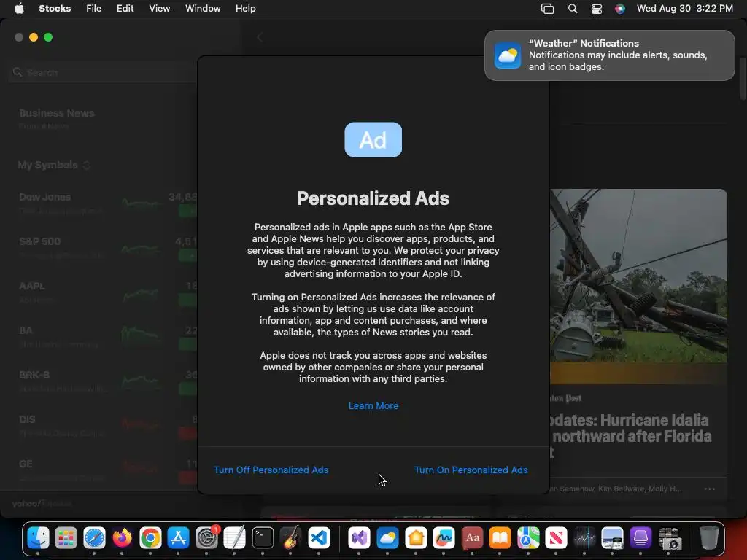Click the back chevron in the Stocks toolbar
Viewport: 747px width, 560px height.
point(259,37)
